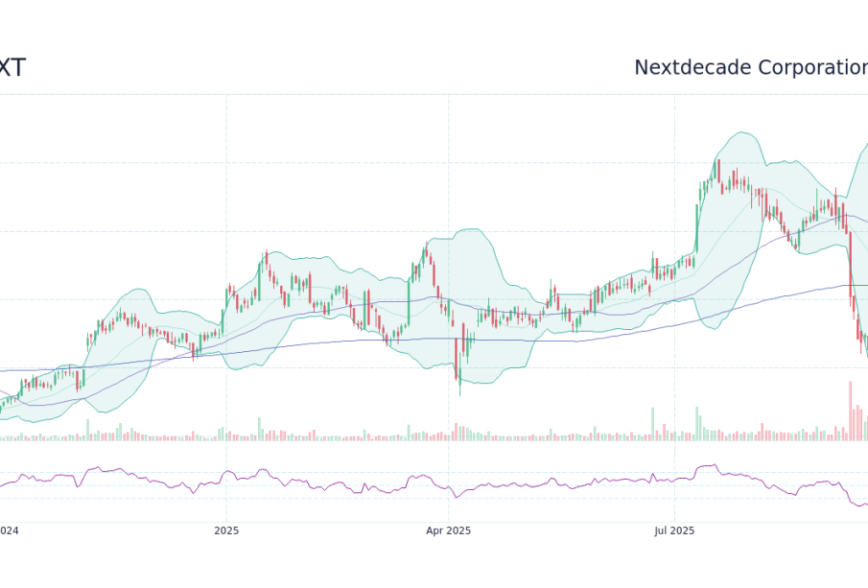Select the Jul 2025 x-axis label
Viewport: 868px width, 588px height.
point(674,530)
